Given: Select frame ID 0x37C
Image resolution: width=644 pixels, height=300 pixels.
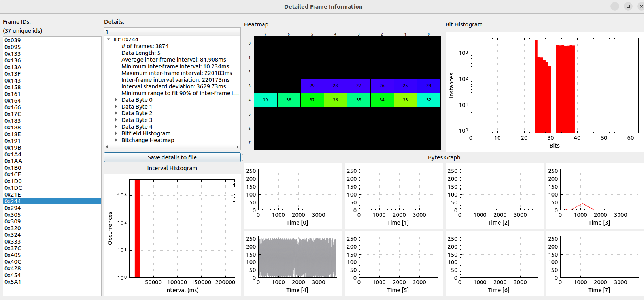Looking at the screenshot, I should [x=52, y=248].
